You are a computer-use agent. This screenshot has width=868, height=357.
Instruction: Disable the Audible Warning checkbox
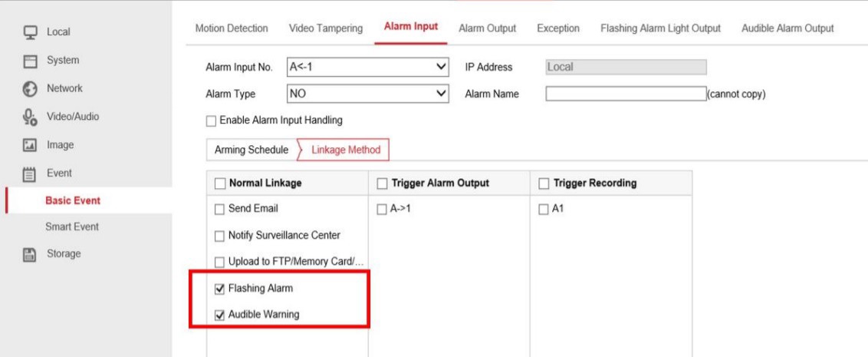tap(220, 315)
